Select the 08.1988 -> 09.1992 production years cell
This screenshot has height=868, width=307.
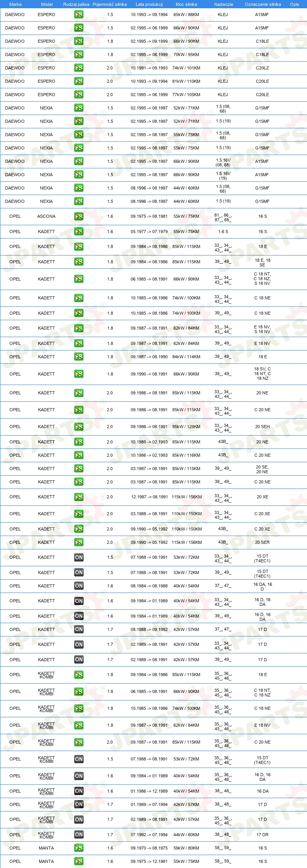(149, 629)
